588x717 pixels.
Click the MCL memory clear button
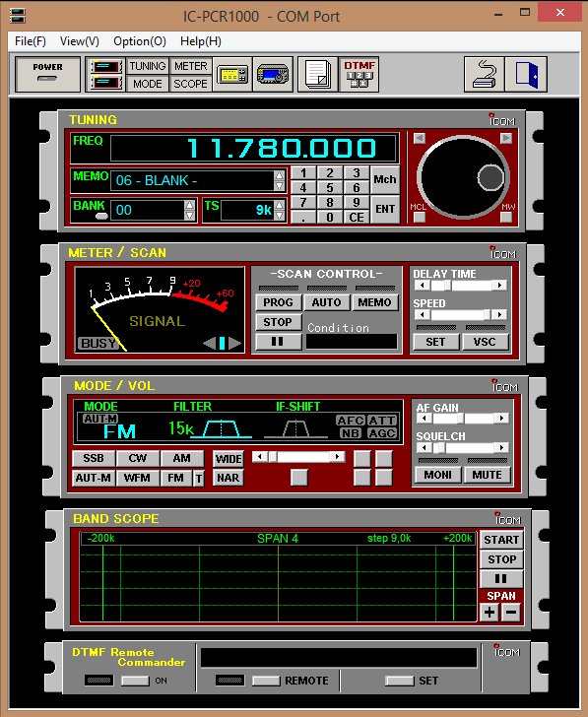pos(419,218)
